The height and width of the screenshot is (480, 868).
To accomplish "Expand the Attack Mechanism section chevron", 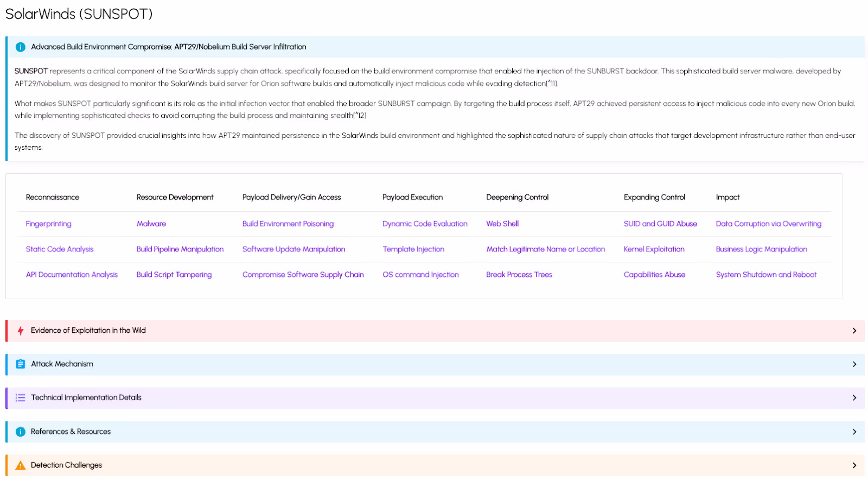I will 854,364.
